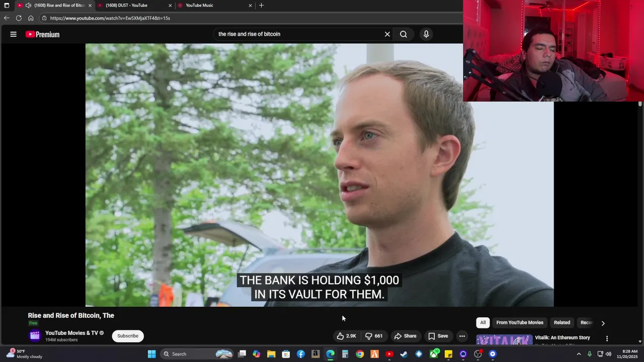Dislike the video with thumbs down 661
Screen dimensions: 644x362
coord(374,336)
